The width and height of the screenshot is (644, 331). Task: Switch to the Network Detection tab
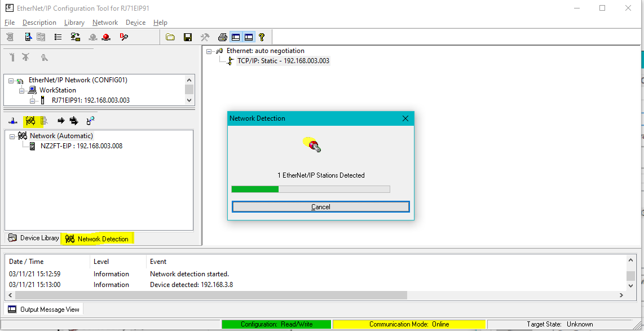tap(98, 239)
